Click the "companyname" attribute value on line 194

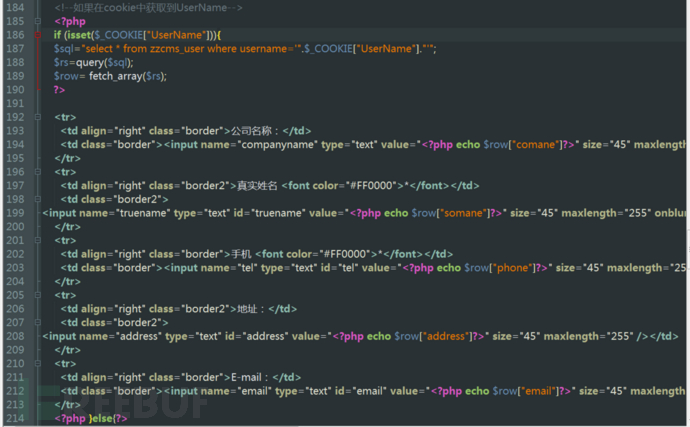point(276,144)
